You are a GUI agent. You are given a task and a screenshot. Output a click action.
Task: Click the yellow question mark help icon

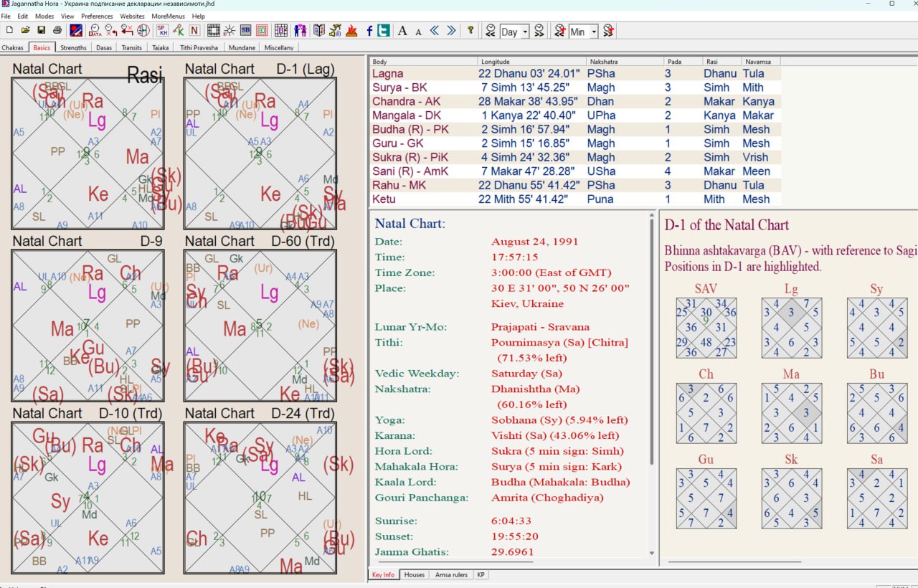pyautogui.click(x=470, y=31)
